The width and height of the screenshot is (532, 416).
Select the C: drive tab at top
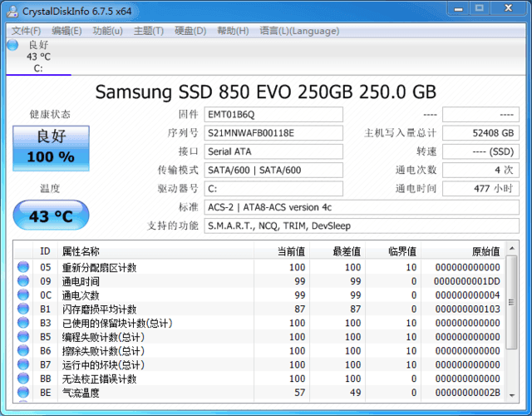click(x=38, y=57)
